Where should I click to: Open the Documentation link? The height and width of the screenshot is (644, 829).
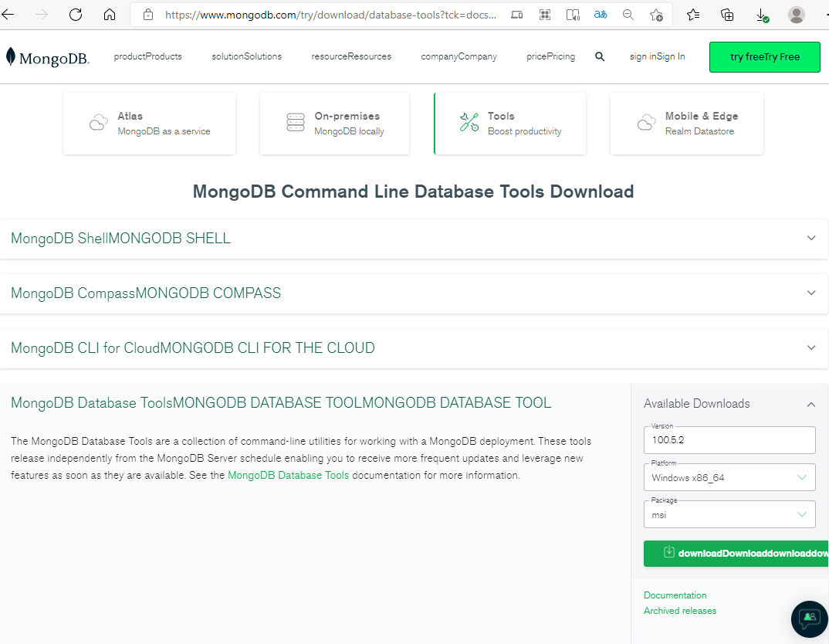(x=675, y=595)
